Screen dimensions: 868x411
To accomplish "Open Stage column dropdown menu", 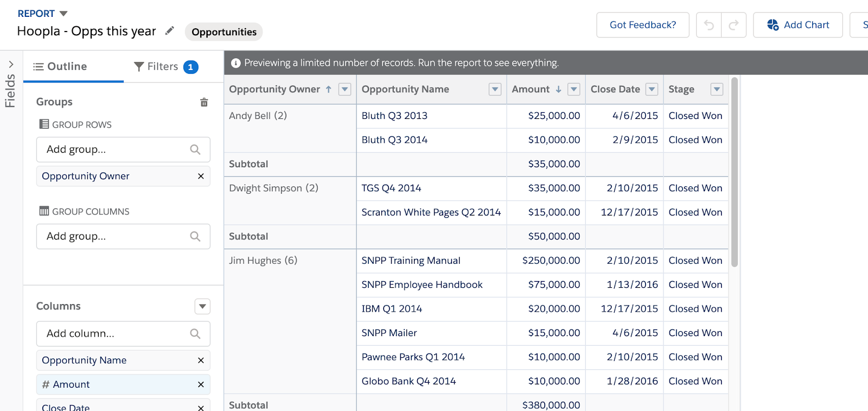I will pyautogui.click(x=717, y=90).
